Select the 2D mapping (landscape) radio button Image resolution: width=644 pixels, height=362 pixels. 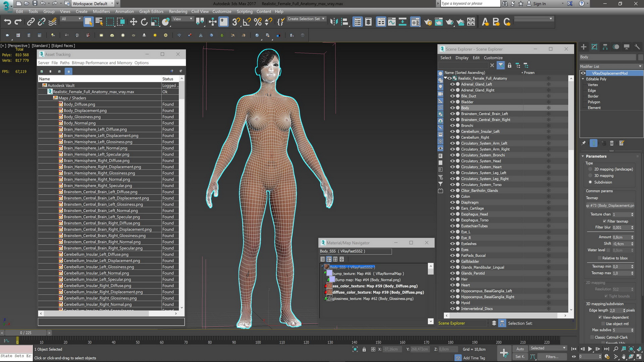click(590, 169)
